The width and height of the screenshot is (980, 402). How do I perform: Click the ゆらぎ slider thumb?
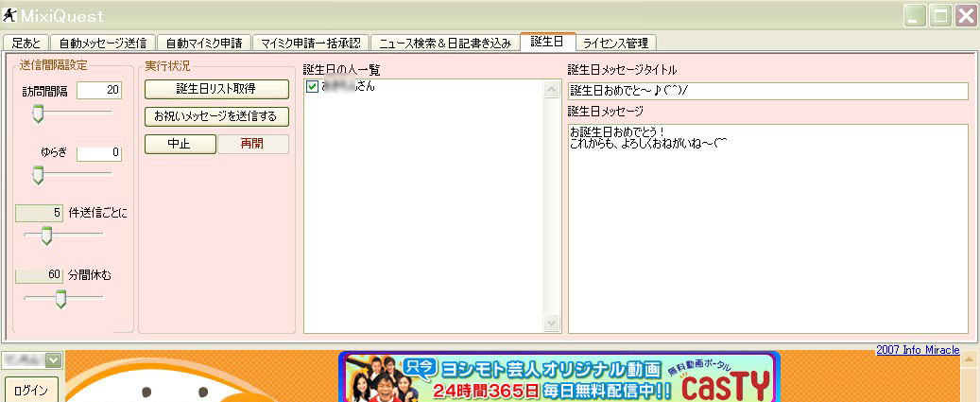[38, 175]
